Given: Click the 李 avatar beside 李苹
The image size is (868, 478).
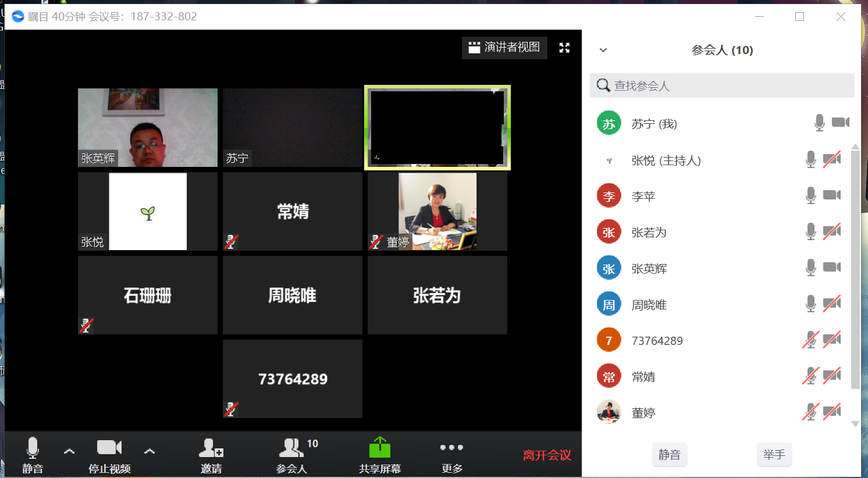Looking at the screenshot, I should pos(609,196).
